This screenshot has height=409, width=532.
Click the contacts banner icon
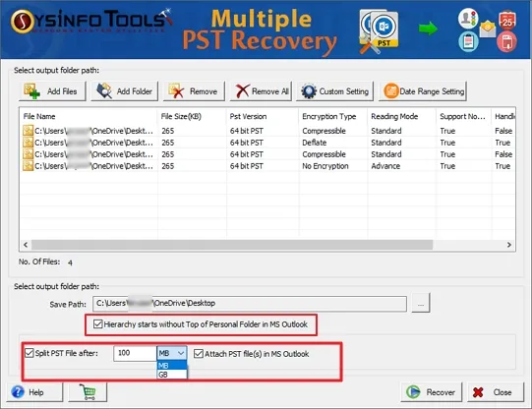[x=468, y=19]
